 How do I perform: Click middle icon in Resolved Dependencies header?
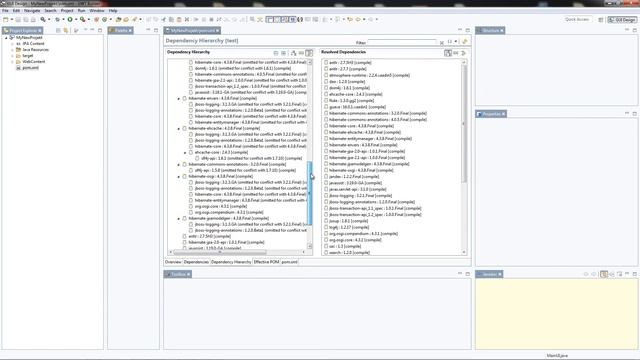point(456,53)
